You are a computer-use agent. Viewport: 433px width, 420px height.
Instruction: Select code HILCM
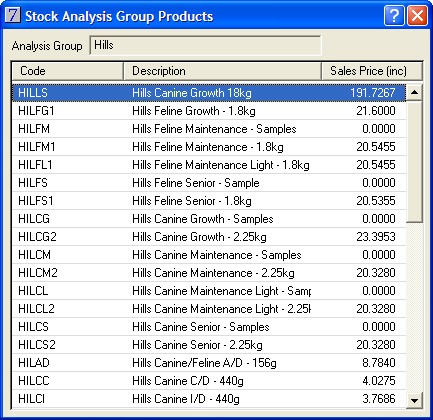click(34, 255)
